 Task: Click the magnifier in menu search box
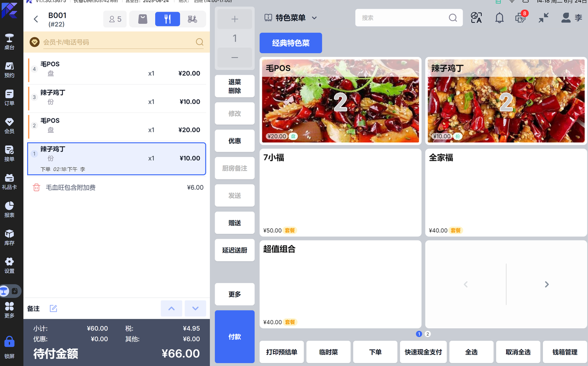point(452,18)
